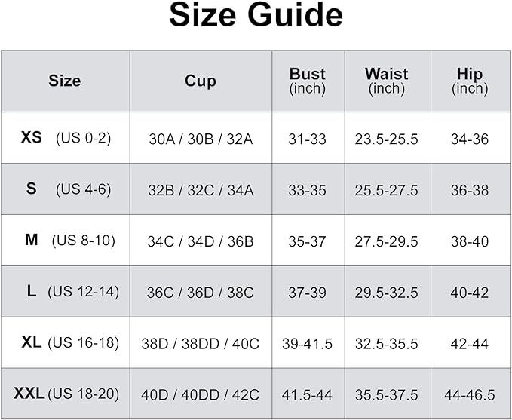Image resolution: width=512 pixels, height=420 pixels.
Task: Select the XXL (US 18-20) size cell
Action: (x=66, y=394)
